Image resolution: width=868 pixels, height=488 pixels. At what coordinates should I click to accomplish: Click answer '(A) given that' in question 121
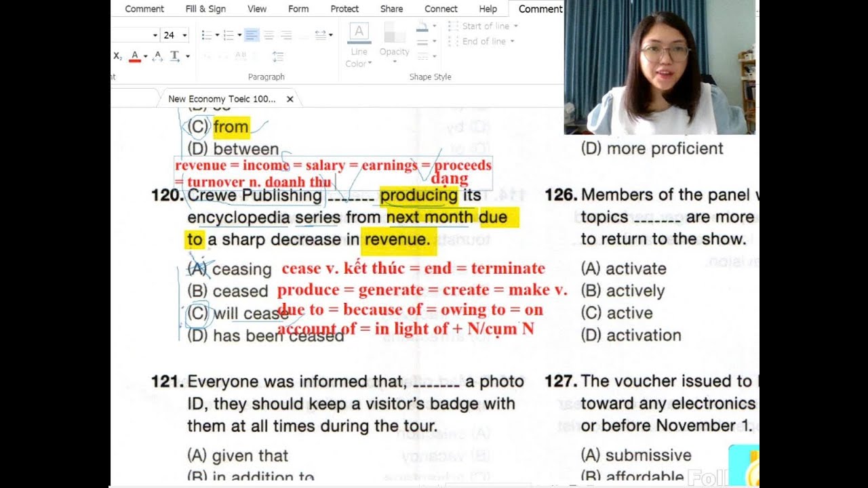237,455
